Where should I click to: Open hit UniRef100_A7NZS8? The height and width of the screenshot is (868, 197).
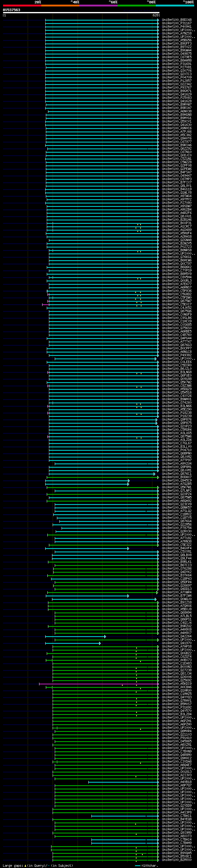coord(177,33)
